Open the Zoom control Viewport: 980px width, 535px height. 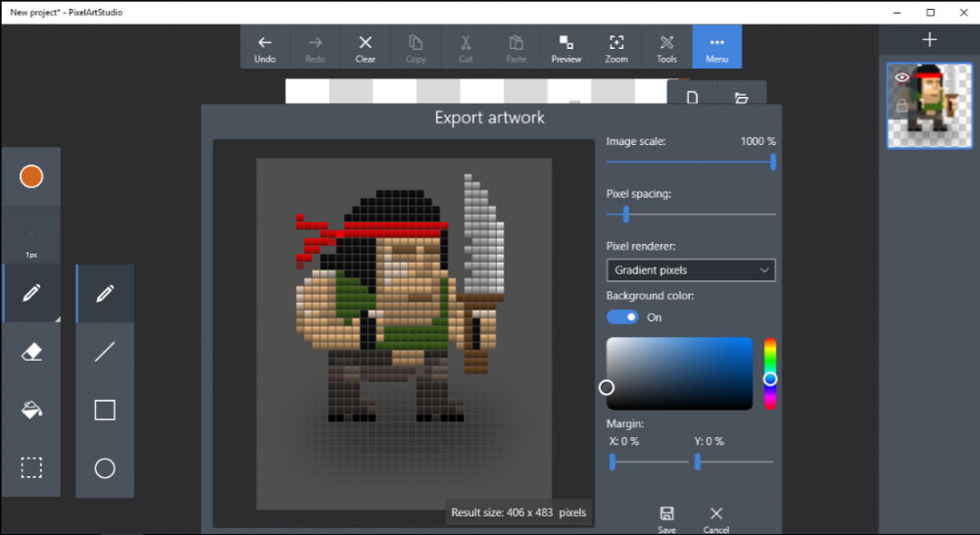pyautogui.click(x=616, y=47)
